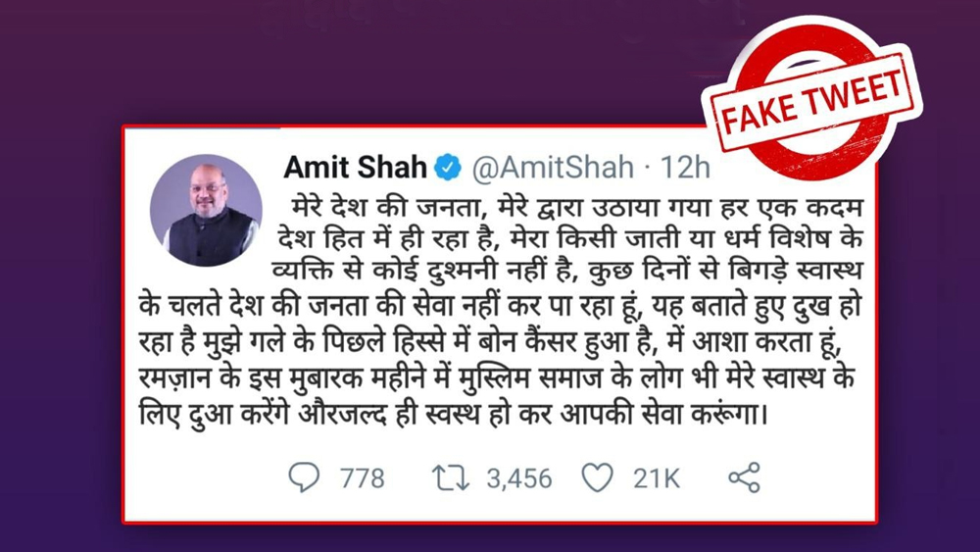This screenshot has width=980, height=552.
Task: Open the @AmitShah handle link
Action: [553, 168]
